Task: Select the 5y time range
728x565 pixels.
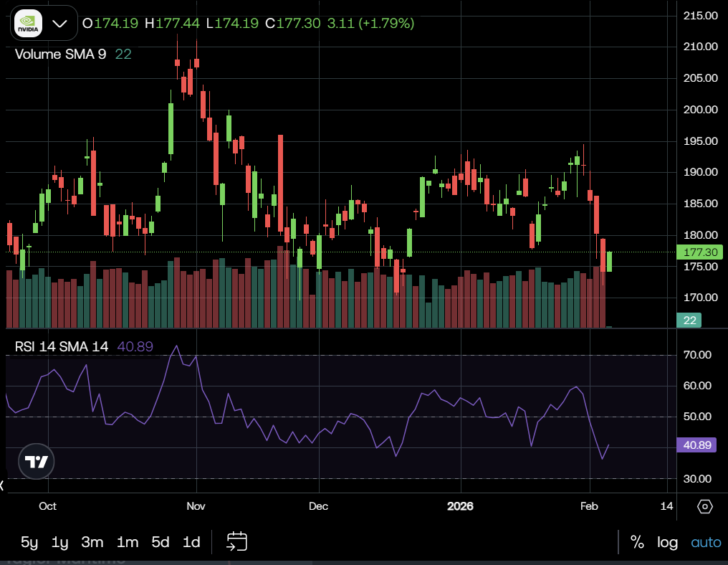Action: pos(29,542)
